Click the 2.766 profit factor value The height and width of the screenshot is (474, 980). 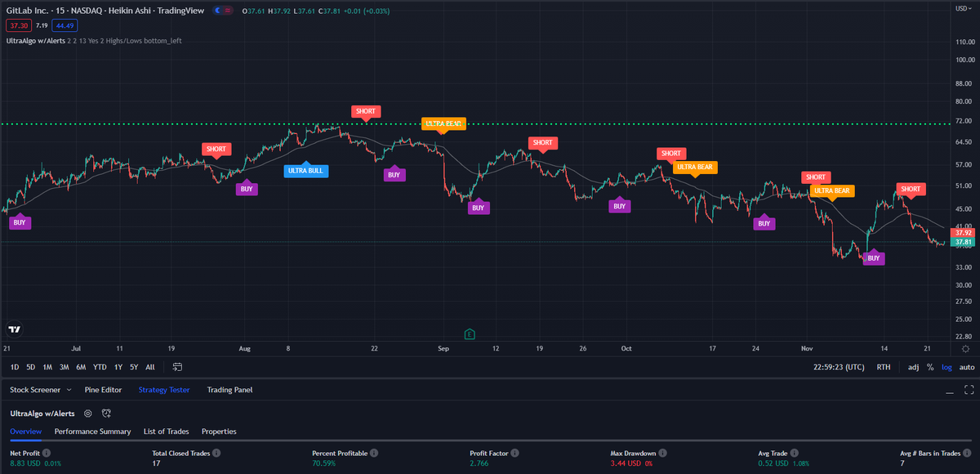click(479, 463)
